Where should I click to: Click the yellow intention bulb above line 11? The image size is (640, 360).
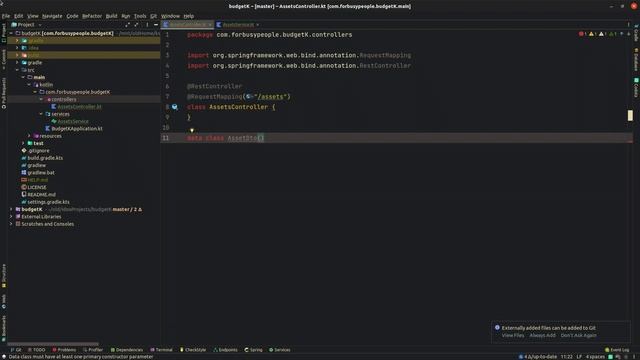[x=192, y=131]
